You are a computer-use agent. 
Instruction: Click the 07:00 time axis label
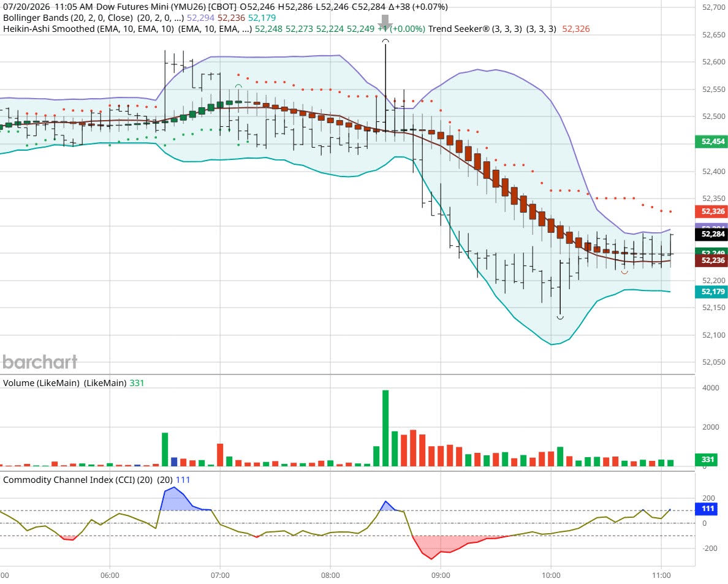[220, 575]
